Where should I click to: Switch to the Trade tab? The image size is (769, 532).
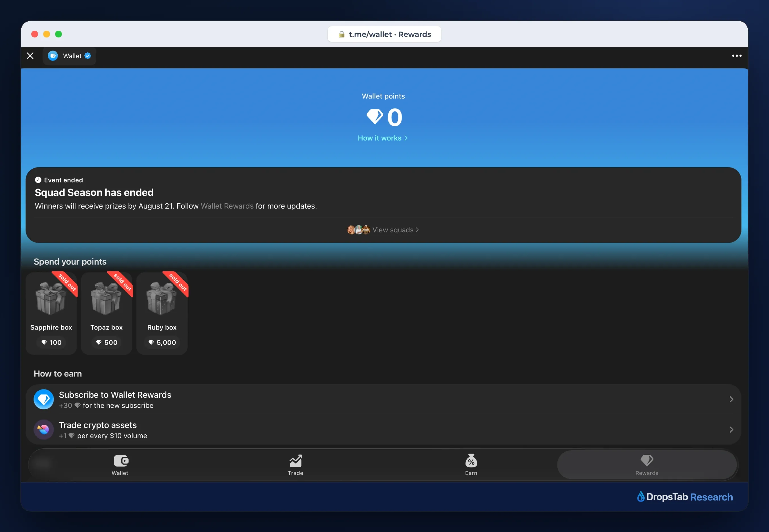click(296, 465)
